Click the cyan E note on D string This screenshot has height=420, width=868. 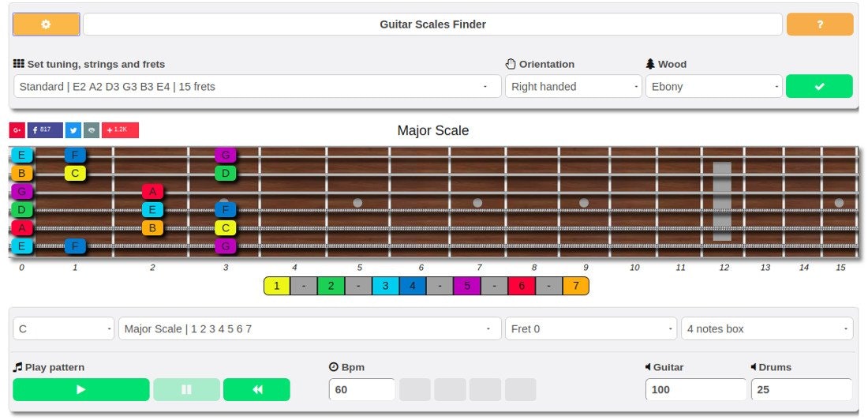(x=152, y=210)
